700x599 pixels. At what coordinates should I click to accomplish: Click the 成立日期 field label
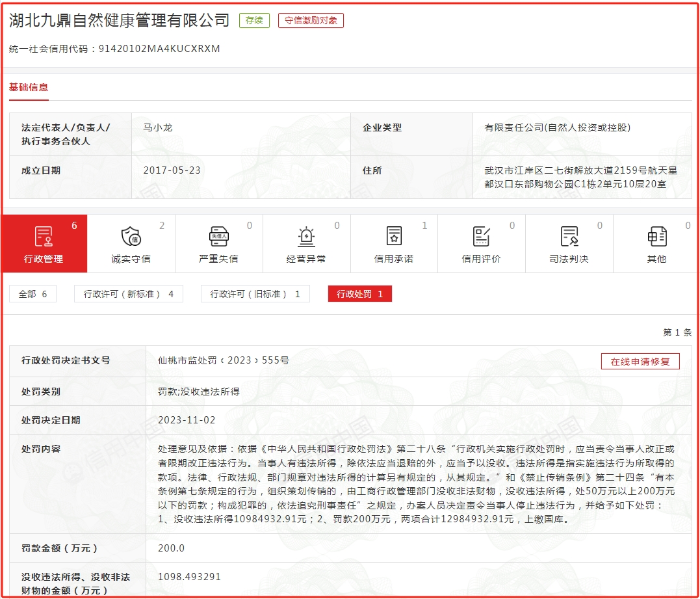point(41,170)
